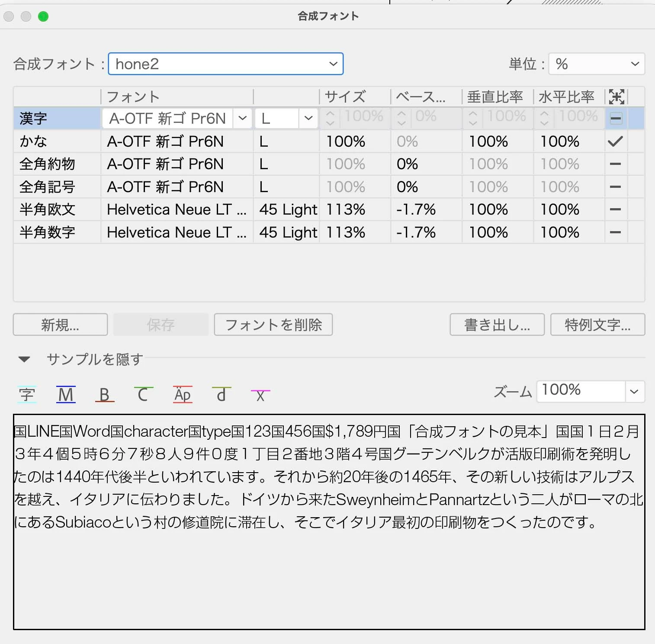This screenshot has height=644, width=655.
Task: Click the 保存 button
Action: pyautogui.click(x=161, y=325)
